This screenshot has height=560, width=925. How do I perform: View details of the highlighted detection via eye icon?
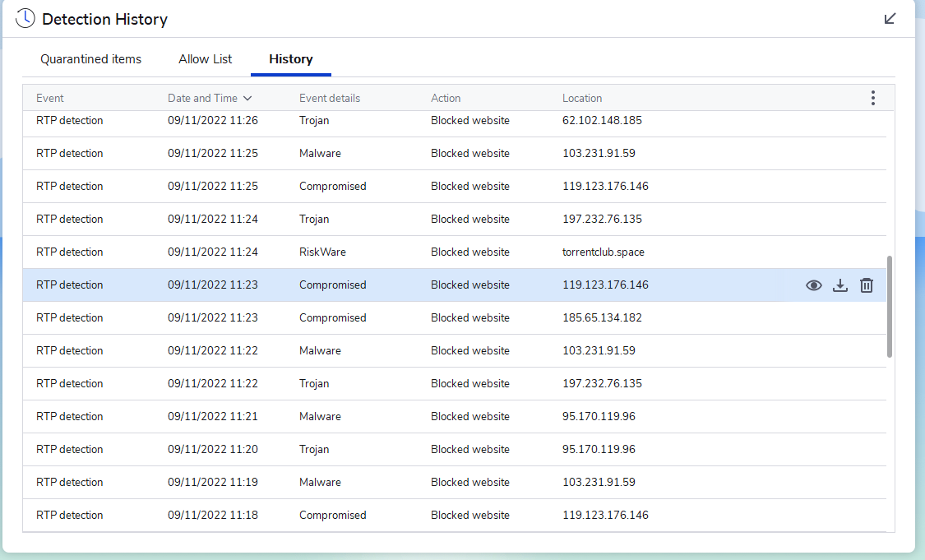813,285
